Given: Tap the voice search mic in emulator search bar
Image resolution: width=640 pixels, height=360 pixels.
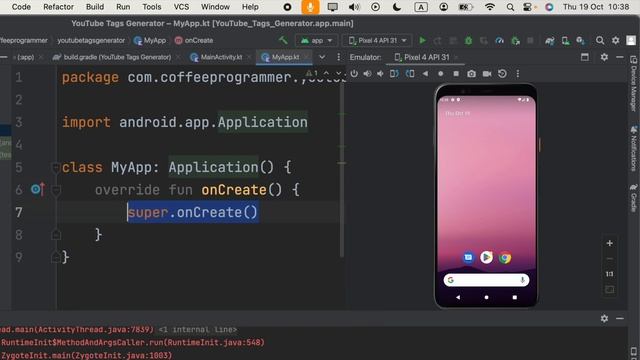Looking at the screenshot, I should [522, 280].
